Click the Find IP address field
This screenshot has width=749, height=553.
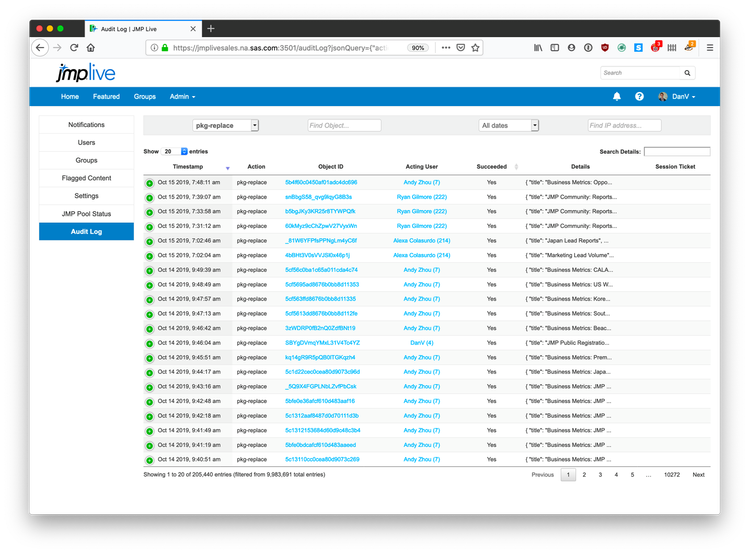(x=624, y=126)
